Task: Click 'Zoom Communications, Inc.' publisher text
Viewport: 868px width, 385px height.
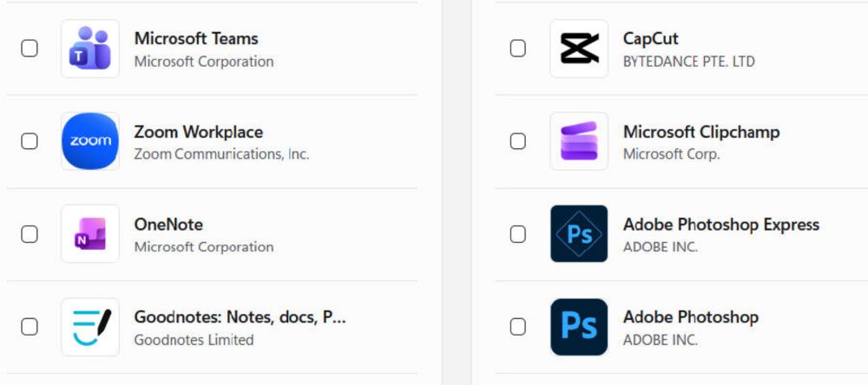Action: 221,154
